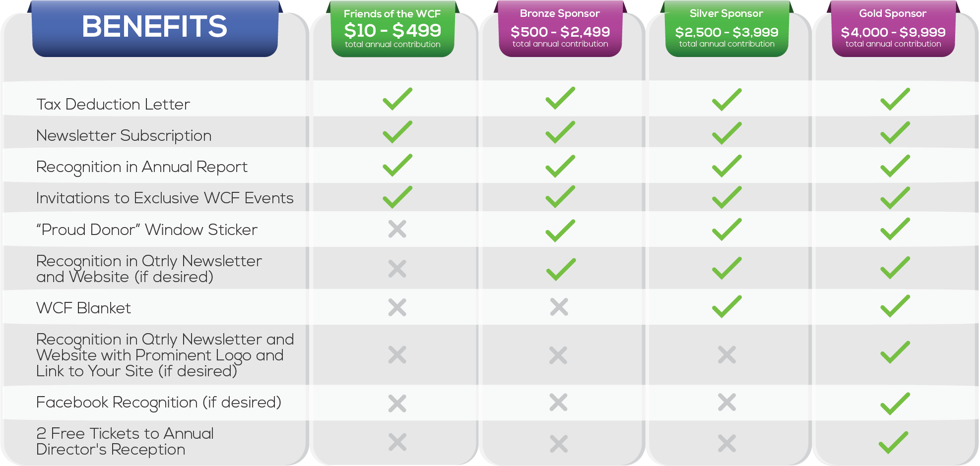Image resolution: width=980 pixels, height=466 pixels.
Task: Click the Silver Sponsor WCF Blanket checkmark
Action: 727,306
